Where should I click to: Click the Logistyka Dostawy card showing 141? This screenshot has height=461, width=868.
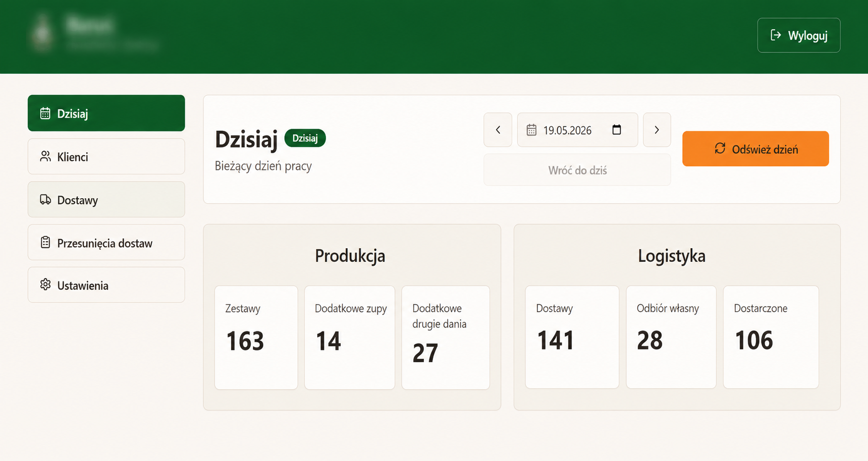pyautogui.click(x=572, y=337)
